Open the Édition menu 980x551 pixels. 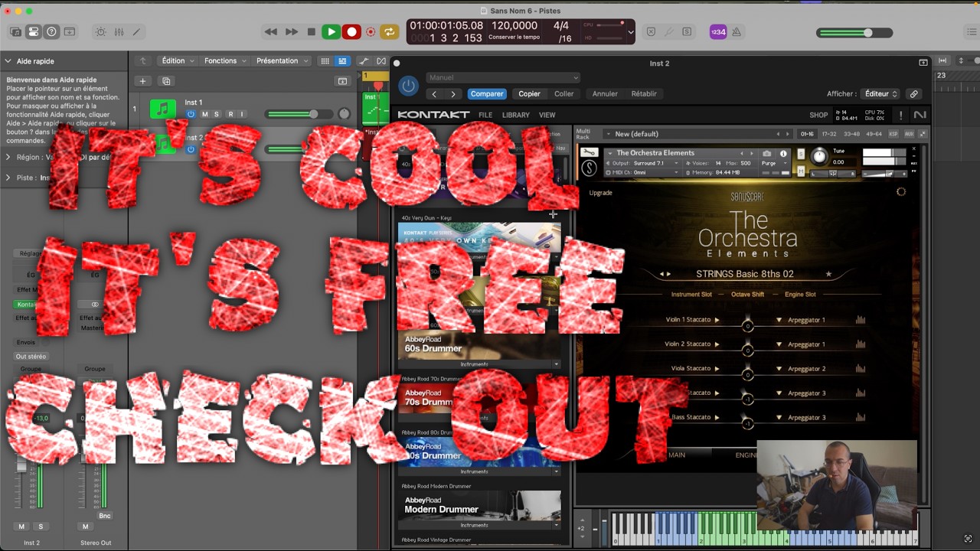pyautogui.click(x=177, y=61)
